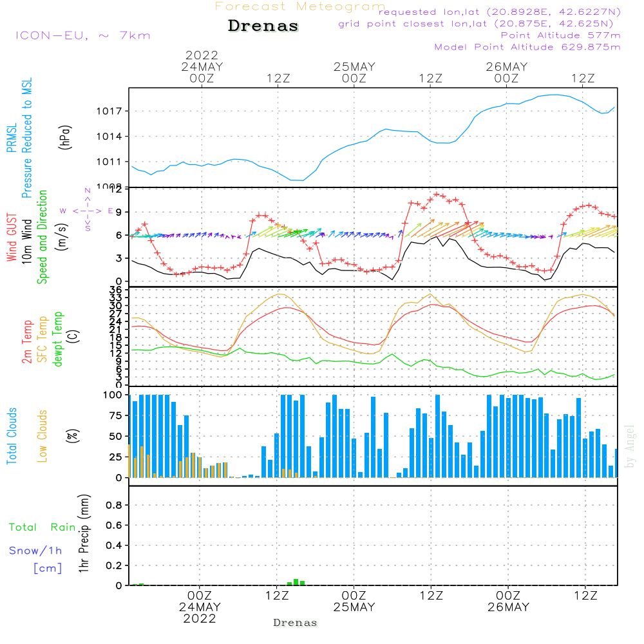Select the 'Point Altitude 577m' text
This screenshot has width=644, height=644.
click(x=561, y=35)
